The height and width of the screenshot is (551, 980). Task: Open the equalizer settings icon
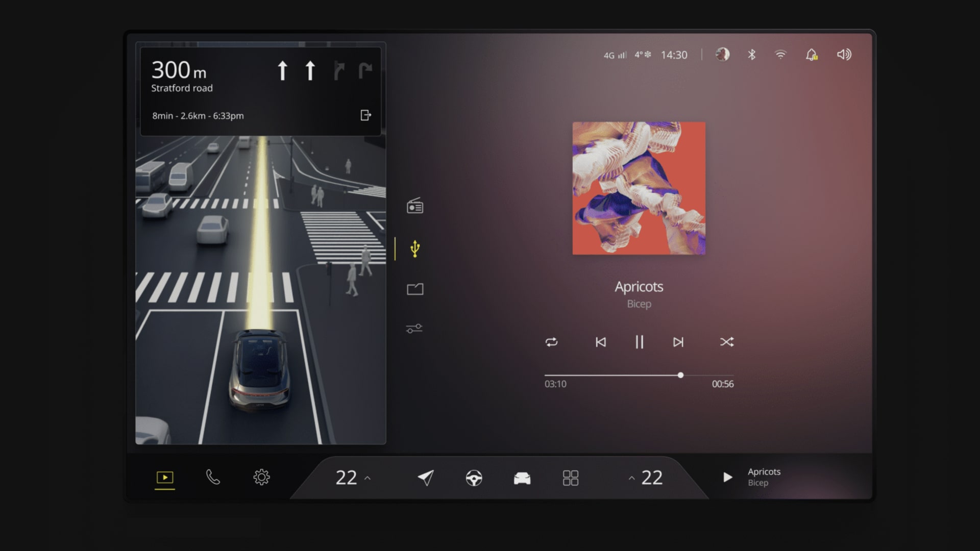[414, 329]
